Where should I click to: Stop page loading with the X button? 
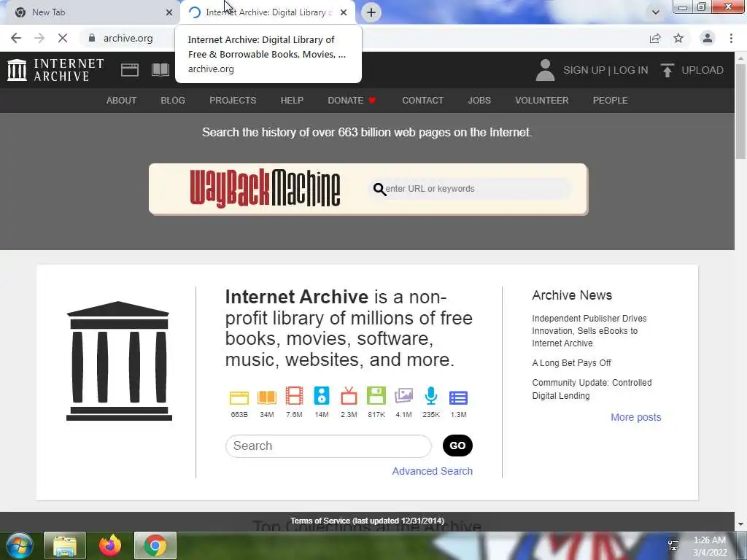[63, 38]
